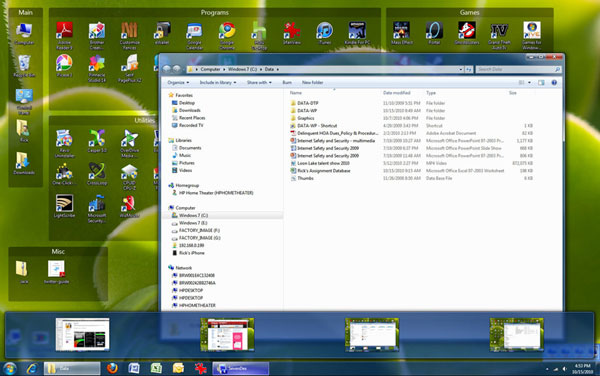Select the DATA-DTP folder

(308, 103)
